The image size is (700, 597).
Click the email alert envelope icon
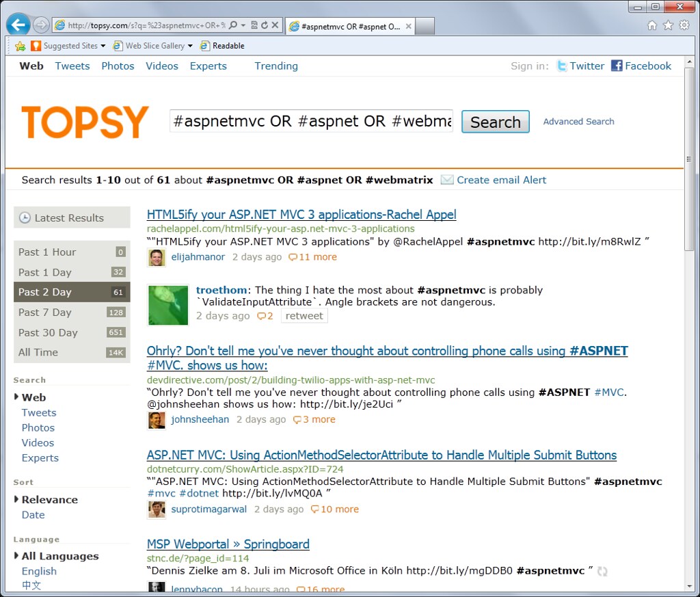pos(447,180)
